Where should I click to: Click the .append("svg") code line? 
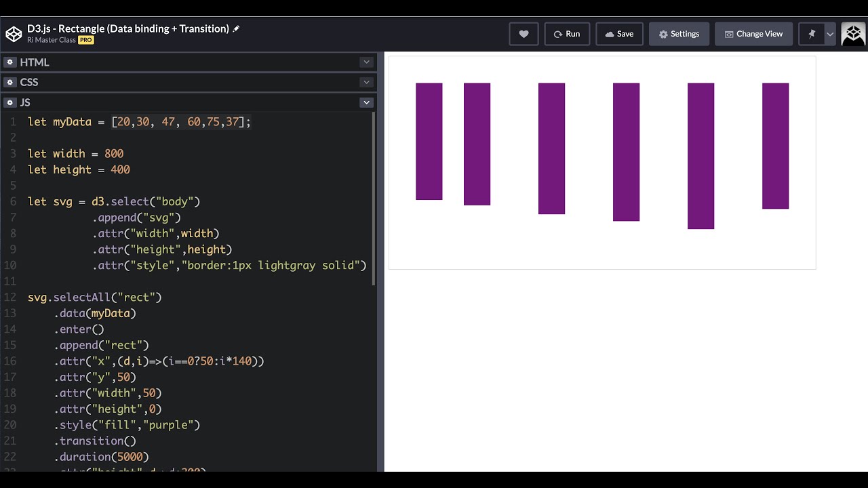[136, 218]
